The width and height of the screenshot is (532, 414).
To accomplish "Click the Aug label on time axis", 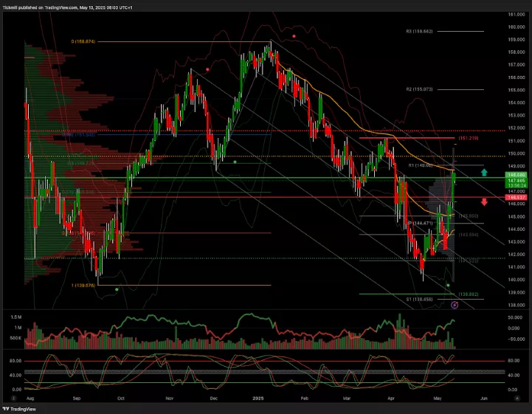I will tap(30, 397).
